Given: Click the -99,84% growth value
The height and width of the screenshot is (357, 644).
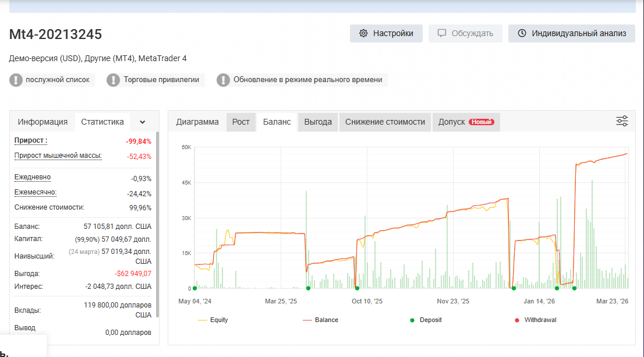Looking at the screenshot, I should (x=139, y=142).
